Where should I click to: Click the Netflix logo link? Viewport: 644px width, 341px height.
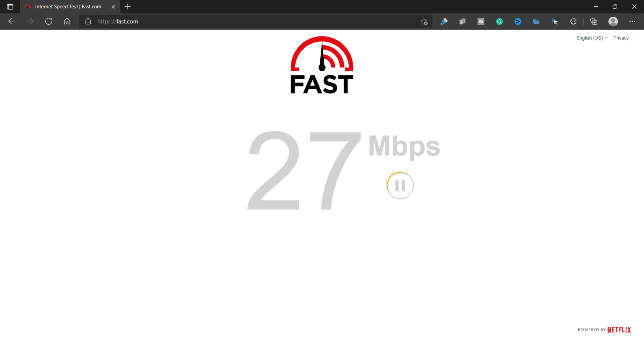coord(619,330)
